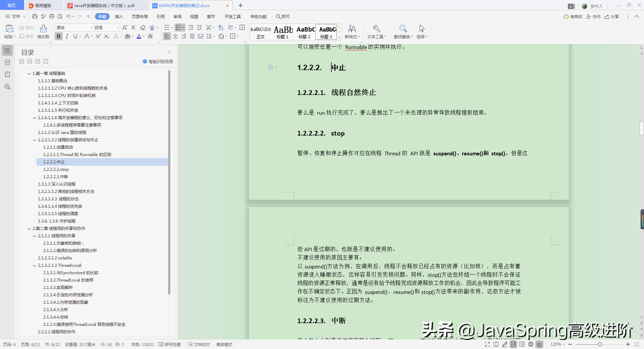Open Find and Replace magnifier
The width and height of the screenshot is (644, 349).
tap(403, 29)
